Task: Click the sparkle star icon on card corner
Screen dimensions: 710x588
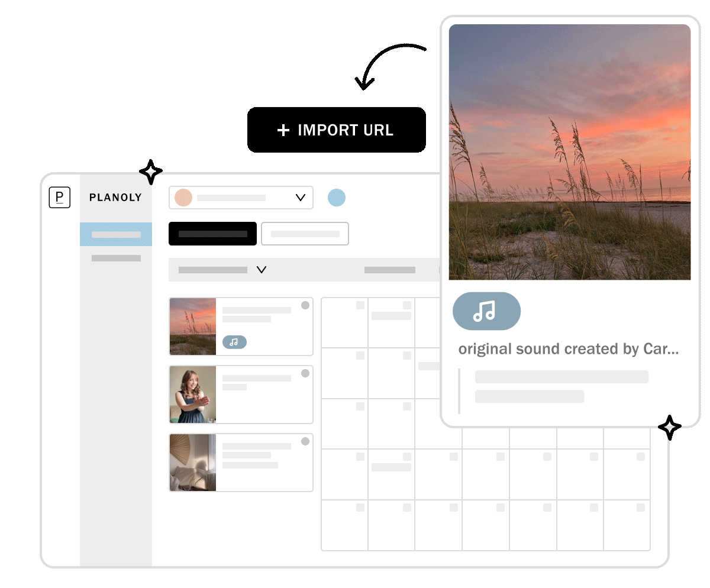Action: [x=669, y=427]
